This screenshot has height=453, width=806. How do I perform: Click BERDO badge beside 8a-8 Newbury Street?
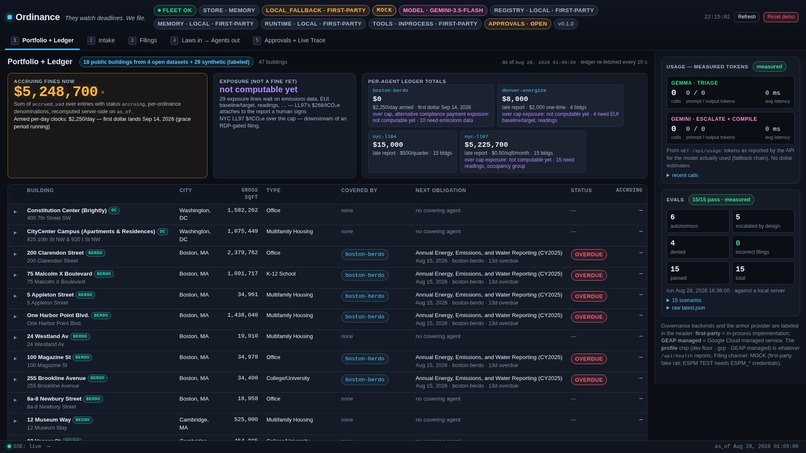pos(93,399)
